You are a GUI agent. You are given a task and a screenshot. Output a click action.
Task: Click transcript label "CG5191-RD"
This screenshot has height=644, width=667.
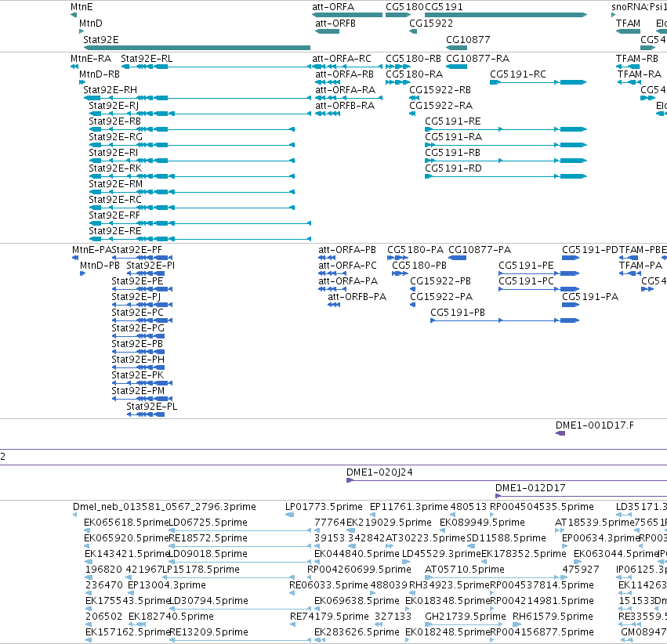tap(454, 168)
